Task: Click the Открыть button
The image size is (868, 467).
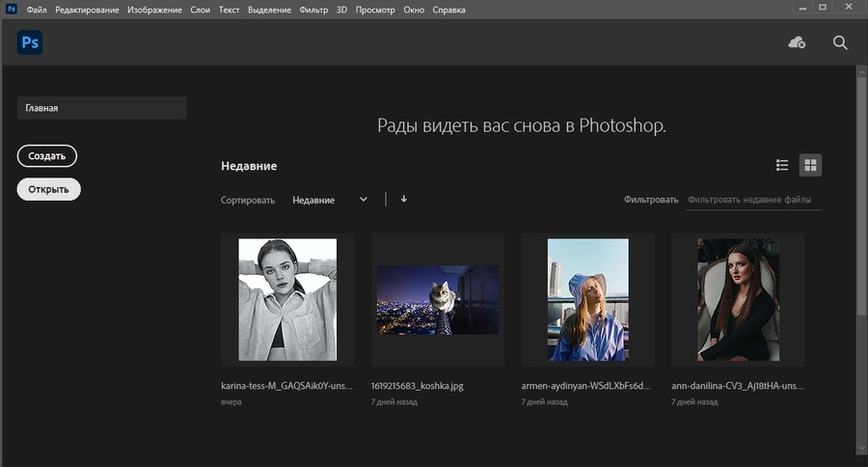Action: point(49,189)
